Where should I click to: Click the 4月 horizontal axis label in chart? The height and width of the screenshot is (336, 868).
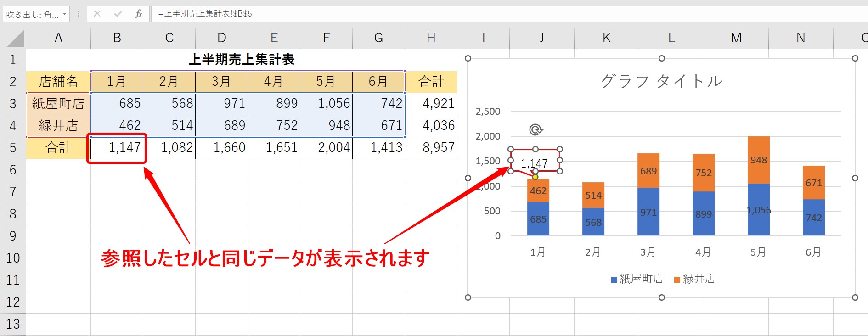point(703,252)
